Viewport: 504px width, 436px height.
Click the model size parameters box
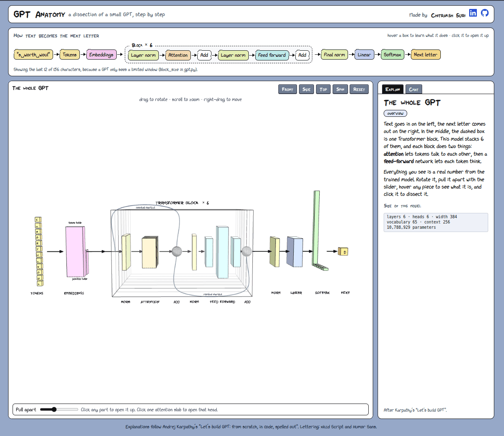point(436,222)
